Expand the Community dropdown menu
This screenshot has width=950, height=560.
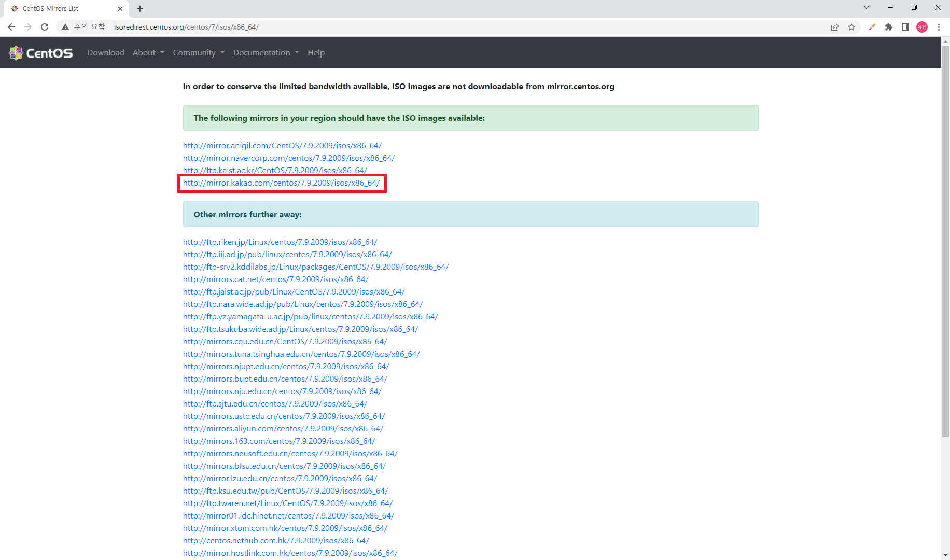pos(199,53)
